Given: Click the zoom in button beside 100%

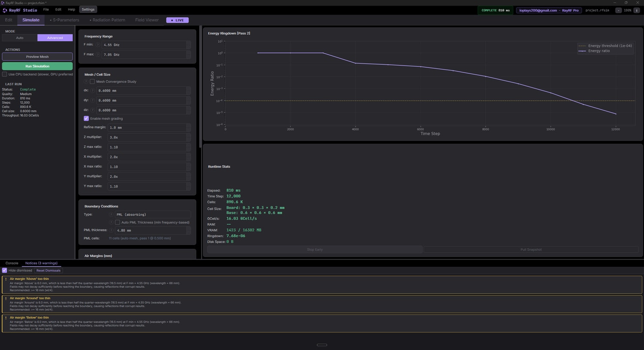Looking at the screenshot, I should pos(637,10).
